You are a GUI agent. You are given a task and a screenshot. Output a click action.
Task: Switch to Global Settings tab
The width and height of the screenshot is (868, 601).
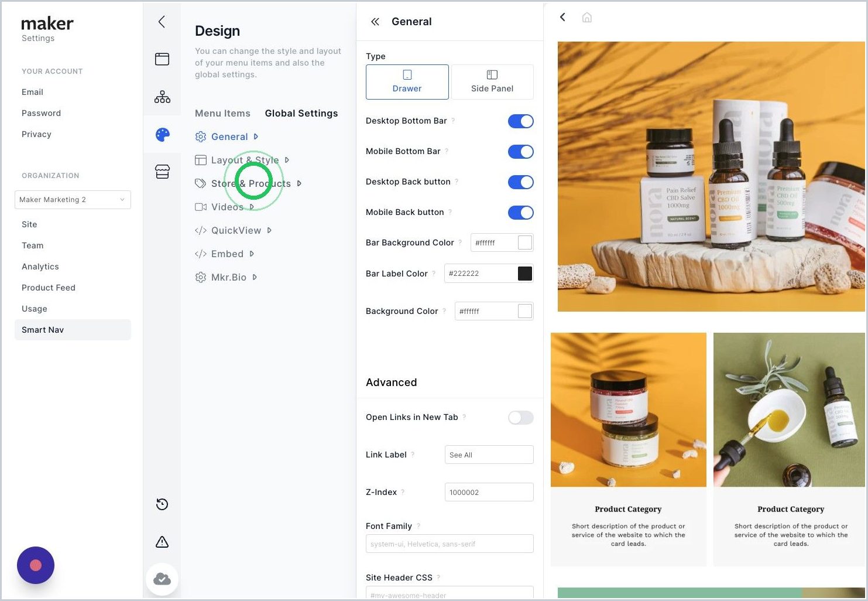pyautogui.click(x=301, y=114)
